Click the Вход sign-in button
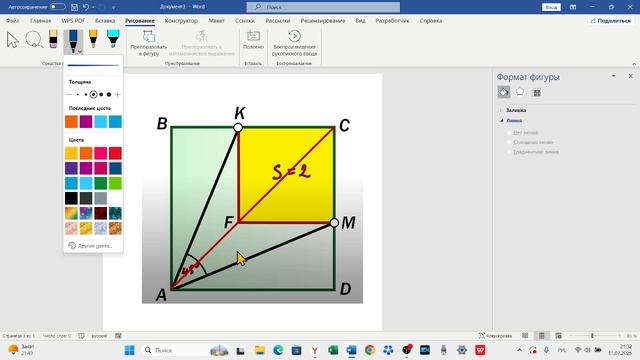 coord(551,7)
